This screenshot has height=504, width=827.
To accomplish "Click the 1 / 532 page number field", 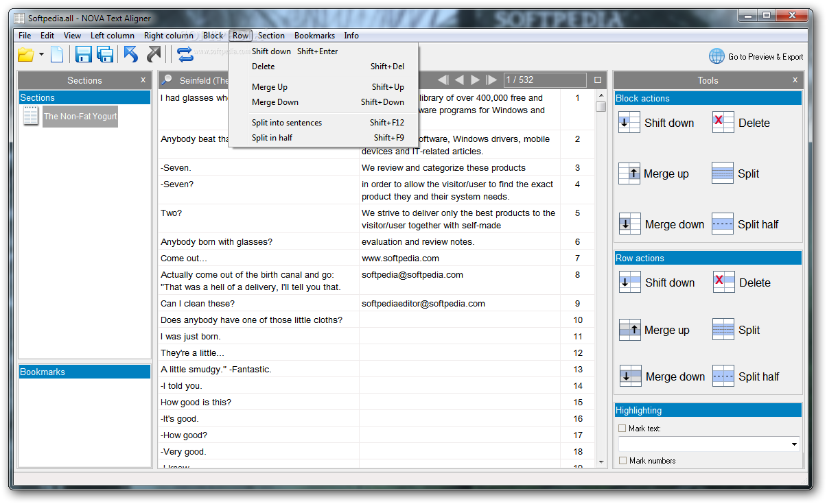I will 545,80.
